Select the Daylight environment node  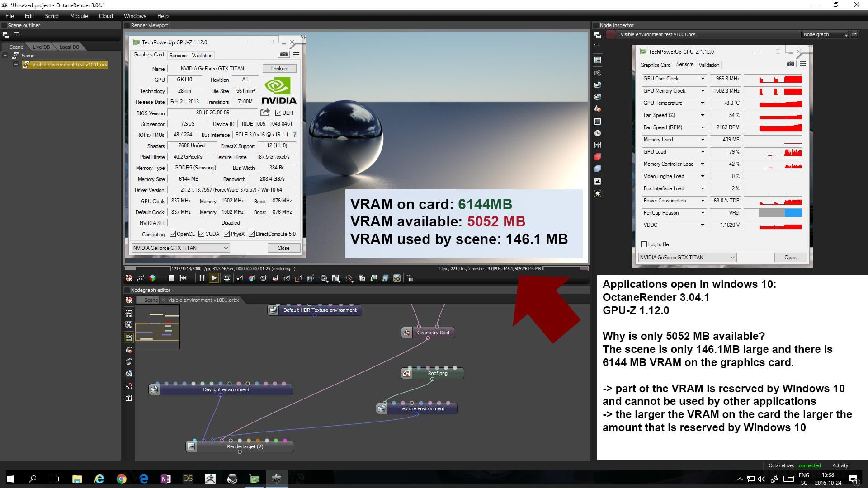point(221,389)
